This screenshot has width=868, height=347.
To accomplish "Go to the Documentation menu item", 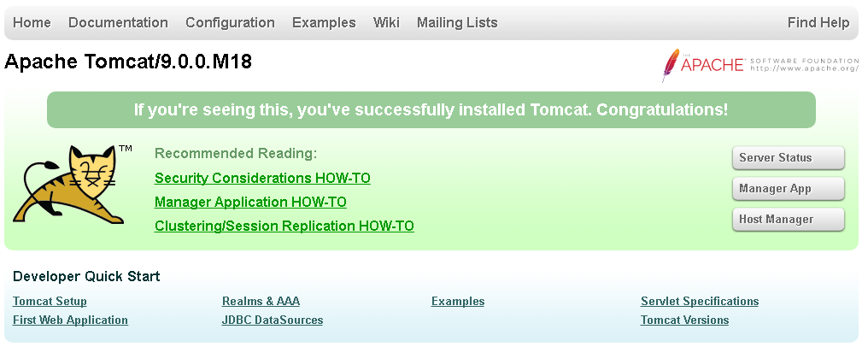I will (118, 23).
